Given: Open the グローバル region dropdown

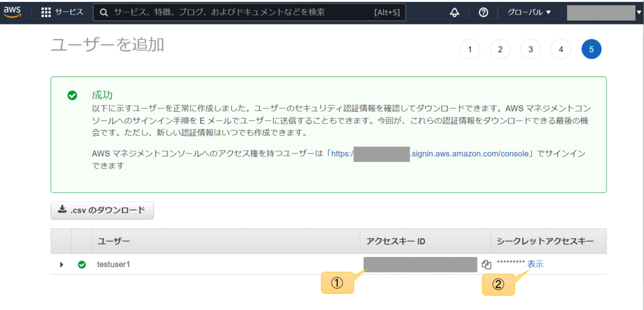Looking at the screenshot, I should coord(529,12).
